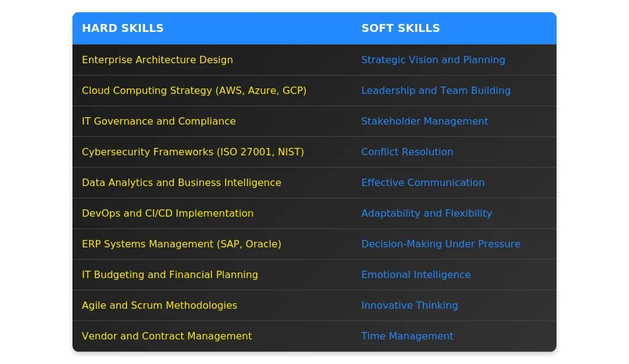This screenshot has width=629, height=364.
Task: Select DevOps and CI/CD Implementation entry
Action: 168,213
